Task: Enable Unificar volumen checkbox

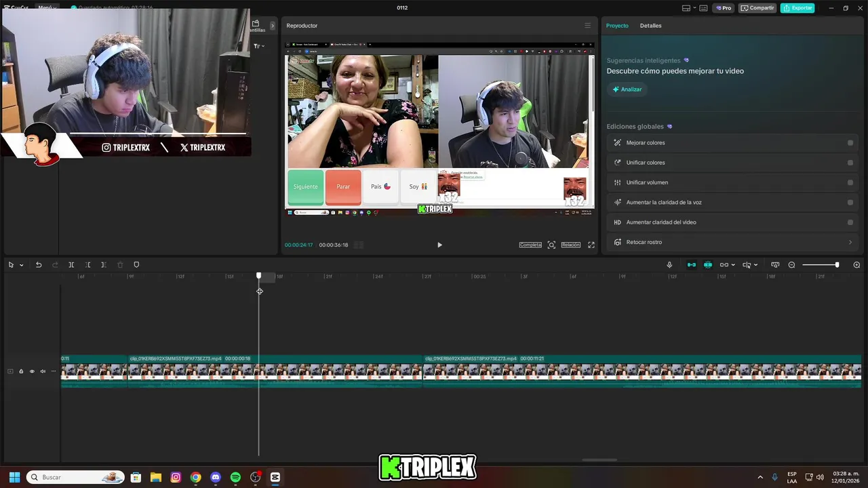Action: (x=850, y=182)
